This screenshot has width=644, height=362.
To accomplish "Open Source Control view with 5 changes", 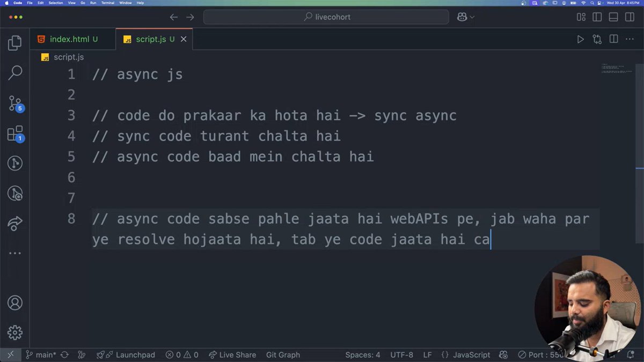I will tap(16, 104).
